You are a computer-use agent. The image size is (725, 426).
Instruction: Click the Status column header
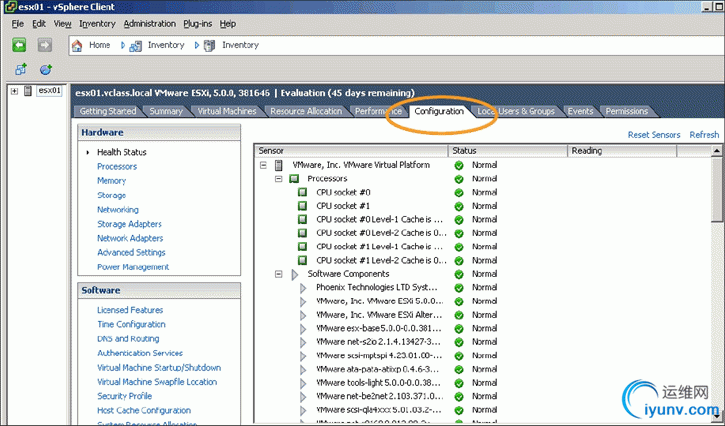508,151
